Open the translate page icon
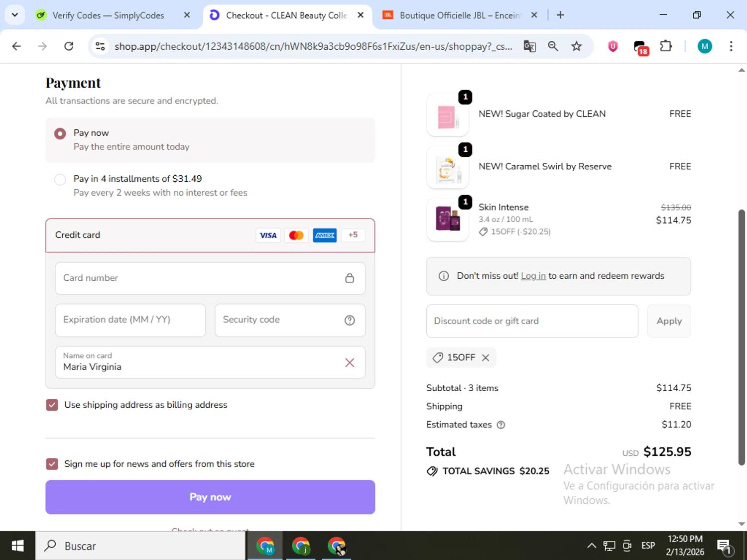The height and width of the screenshot is (560, 747). pyautogui.click(x=529, y=46)
